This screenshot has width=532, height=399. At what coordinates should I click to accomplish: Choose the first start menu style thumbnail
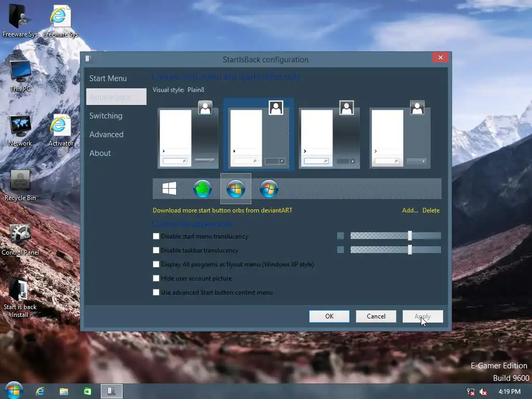(x=188, y=135)
